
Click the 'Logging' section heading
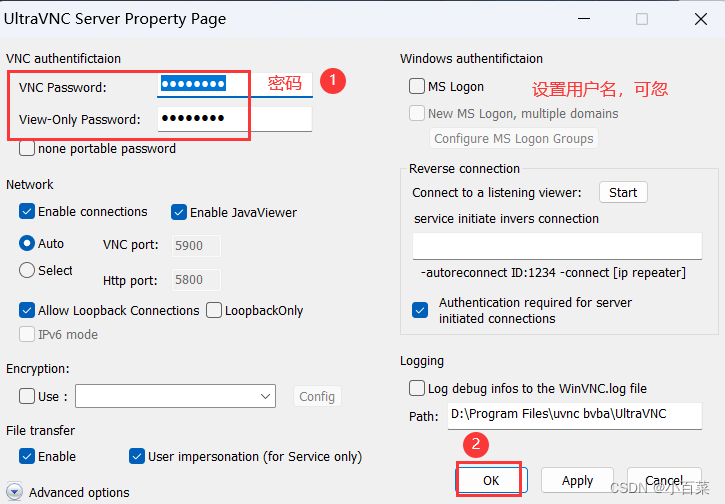422,361
